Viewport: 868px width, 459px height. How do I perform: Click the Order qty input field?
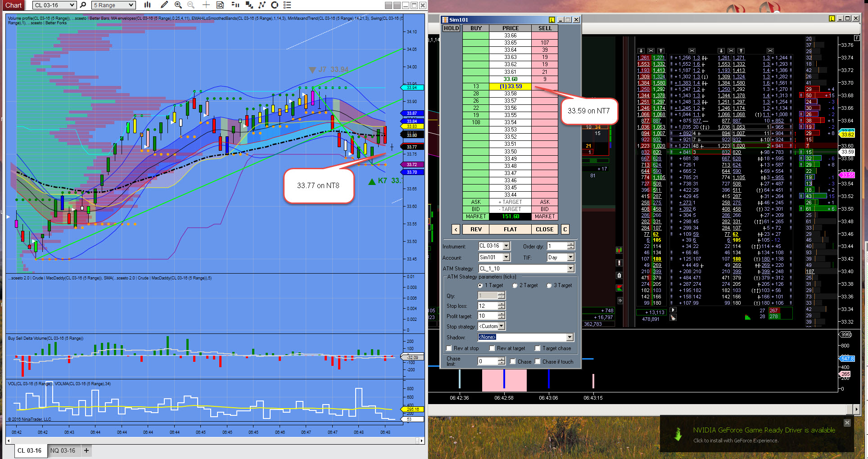557,246
